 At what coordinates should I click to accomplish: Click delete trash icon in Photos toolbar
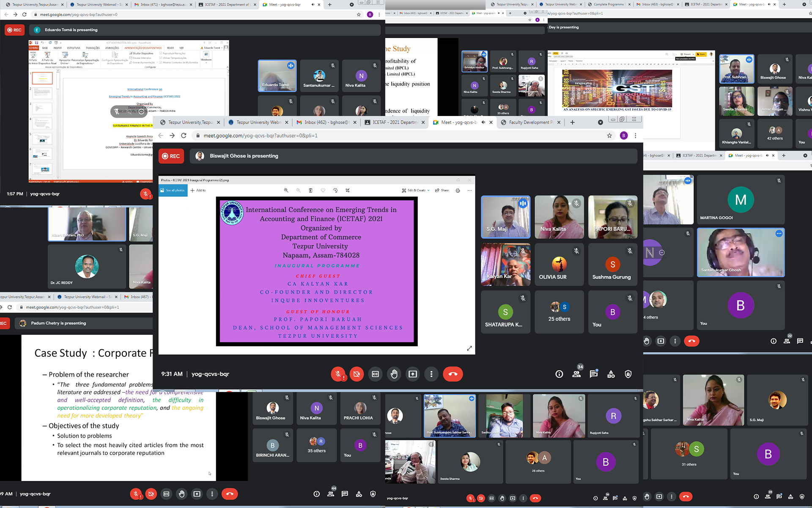310,190
